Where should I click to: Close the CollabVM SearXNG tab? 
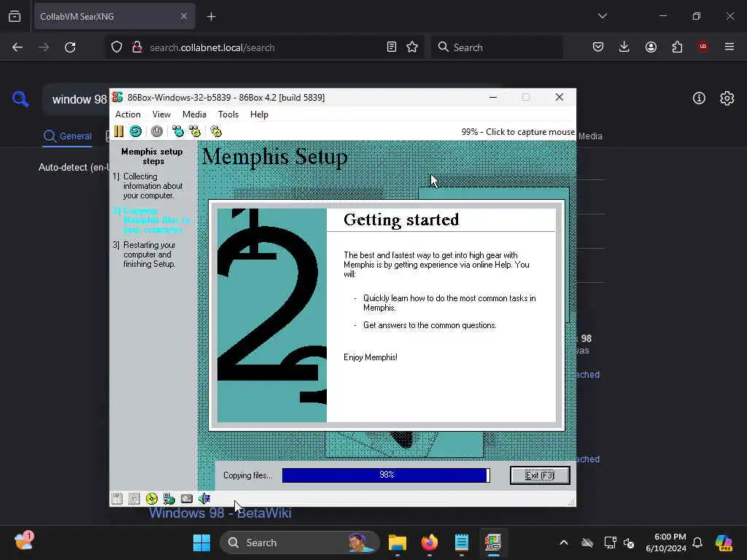(183, 16)
